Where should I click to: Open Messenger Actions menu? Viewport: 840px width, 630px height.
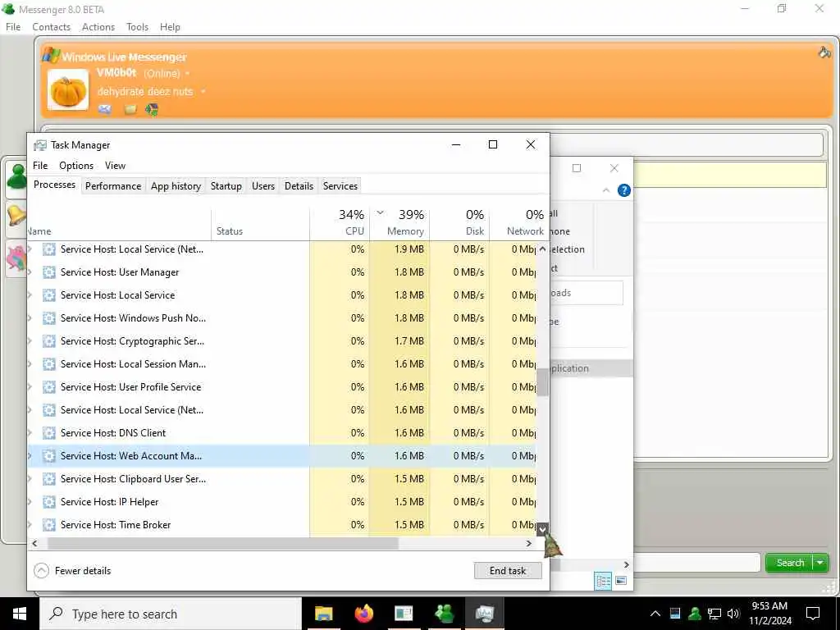[x=98, y=27]
